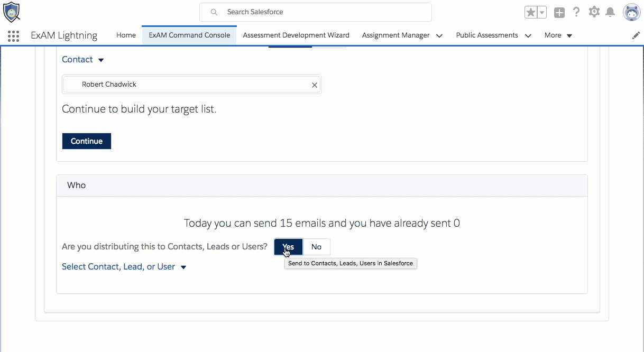
Task: Open the user profile avatar
Action: pos(631,12)
